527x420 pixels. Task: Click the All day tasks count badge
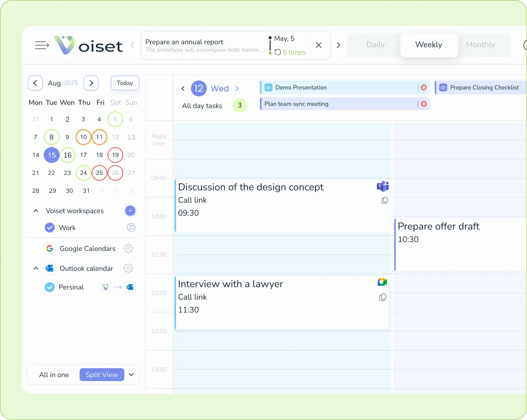[240, 105]
